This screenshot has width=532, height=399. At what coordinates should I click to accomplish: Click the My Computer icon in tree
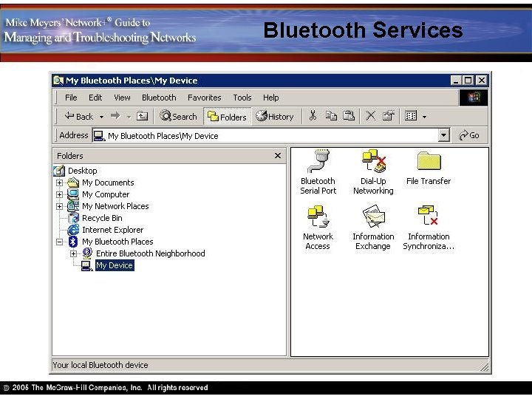coord(73,194)
